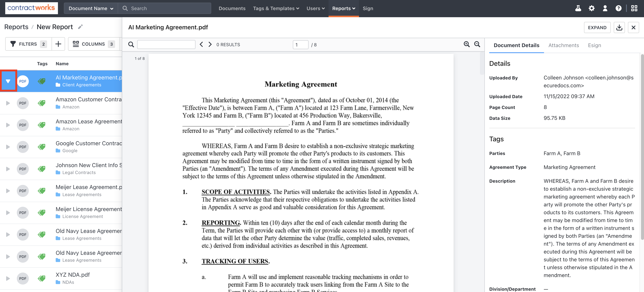Click the document search magnifier icon
The image size is (644, 292).
click(x=131, y=44)
